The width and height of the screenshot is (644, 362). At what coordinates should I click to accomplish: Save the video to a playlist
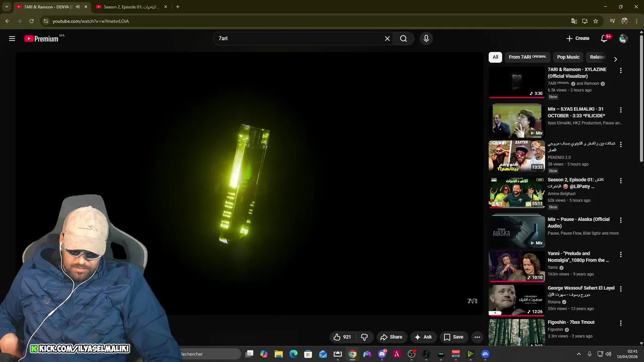[453, 337]
